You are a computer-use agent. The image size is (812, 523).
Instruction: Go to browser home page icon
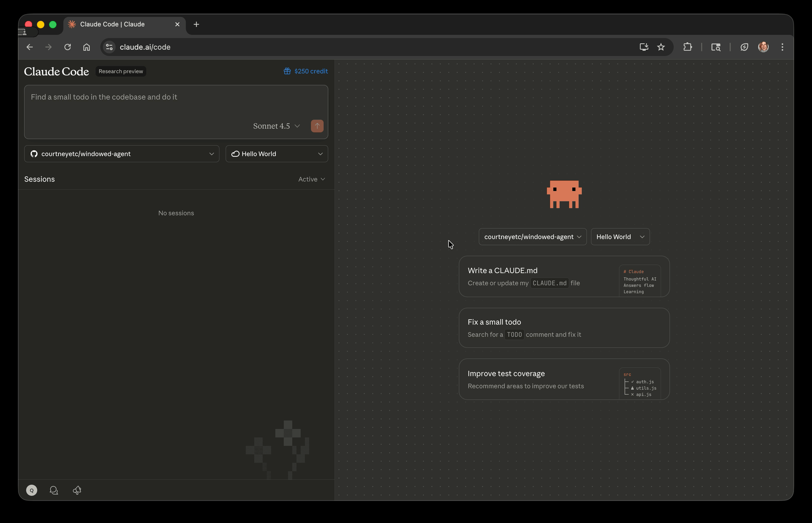87,47
